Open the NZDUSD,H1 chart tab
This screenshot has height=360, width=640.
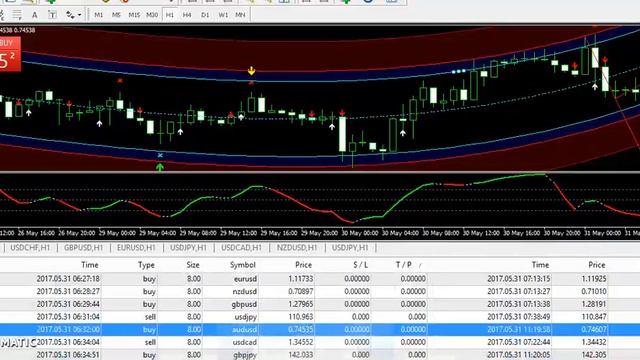[x=297, y=248]
